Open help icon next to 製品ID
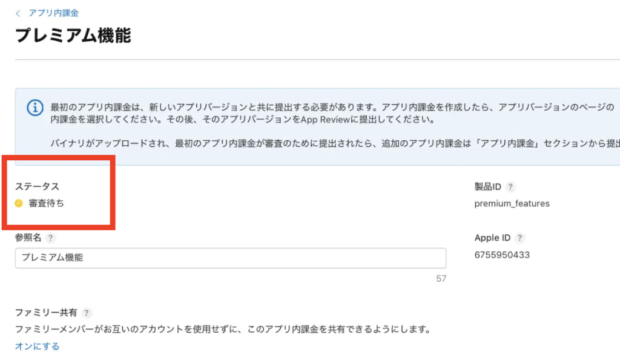 pyautogui.click(x=510, y=187)
